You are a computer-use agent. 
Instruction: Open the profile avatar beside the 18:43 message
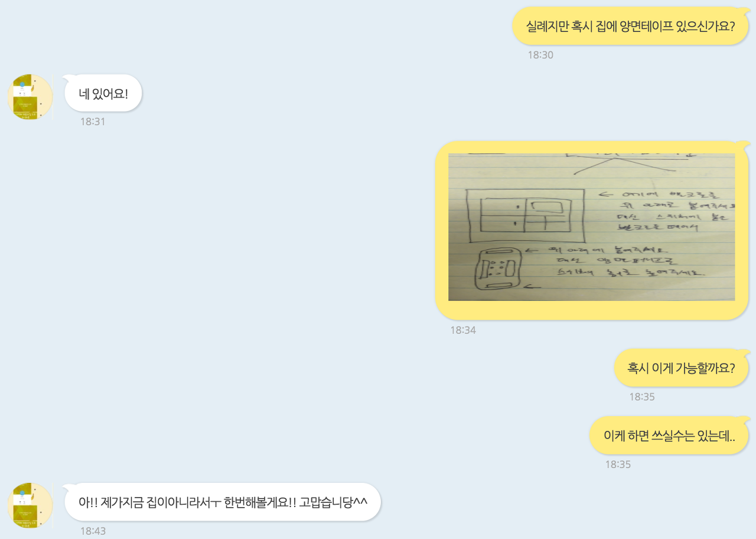30,505
